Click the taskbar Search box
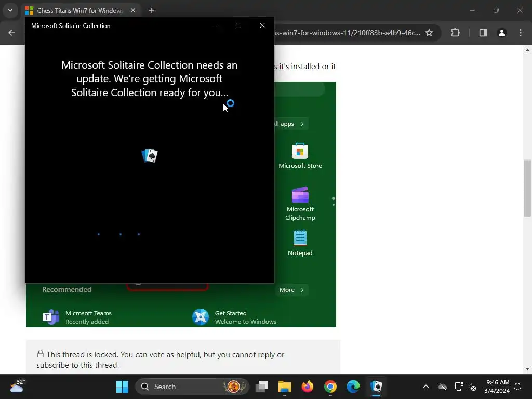Image resolution: width=532 pixels, height=399 pixels. point(192,387)
